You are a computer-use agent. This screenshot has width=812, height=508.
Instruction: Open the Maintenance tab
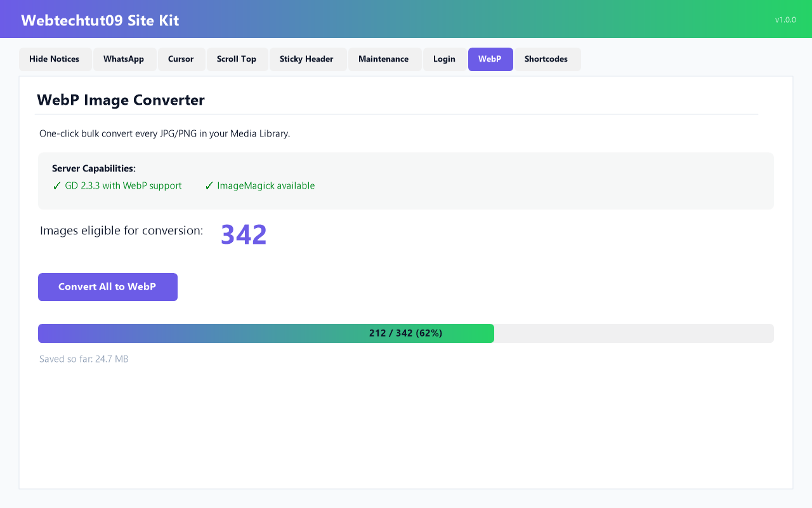click(x=384, y=59)
